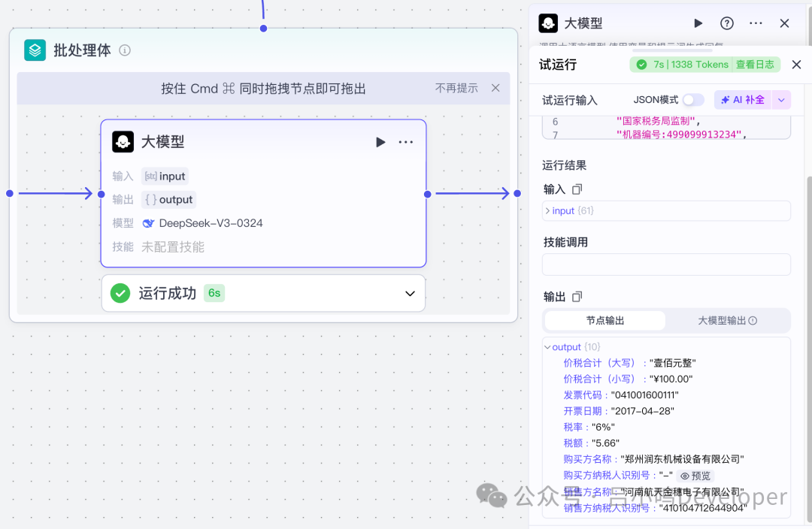Image resolution: width=812 pixels, height=529 pixels.
Task: Click the output variable tag in node
Action: click(169, 199)
